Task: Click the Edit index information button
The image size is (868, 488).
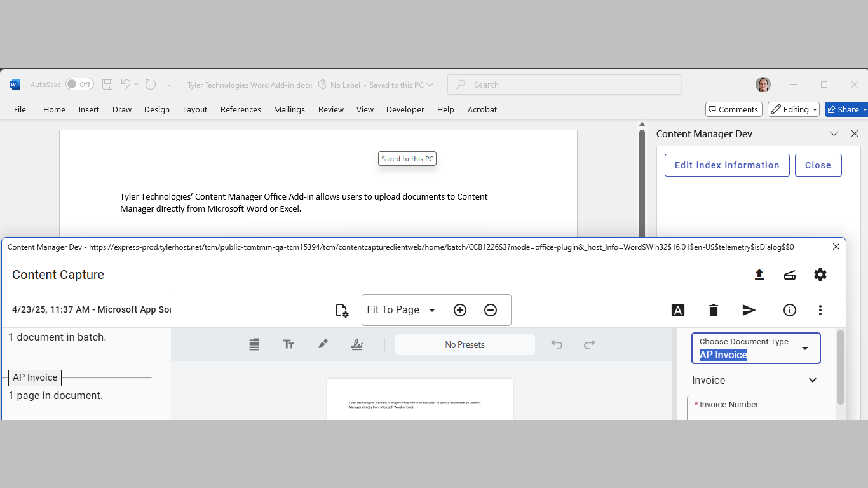Action: 727,165
